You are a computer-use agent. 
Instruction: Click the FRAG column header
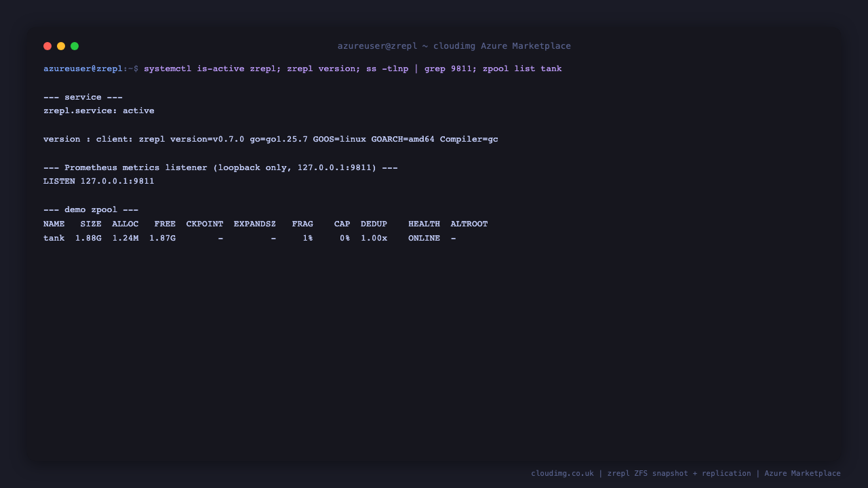[302, 224]
